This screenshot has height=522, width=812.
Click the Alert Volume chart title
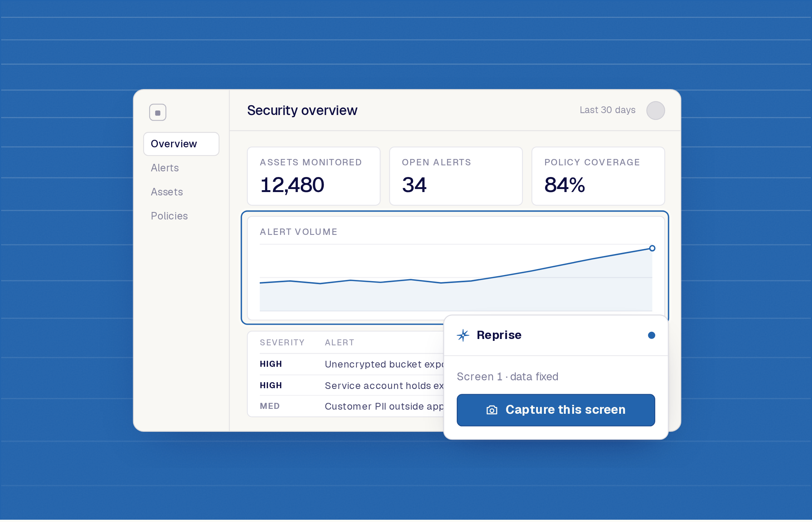tap(298, 232)
